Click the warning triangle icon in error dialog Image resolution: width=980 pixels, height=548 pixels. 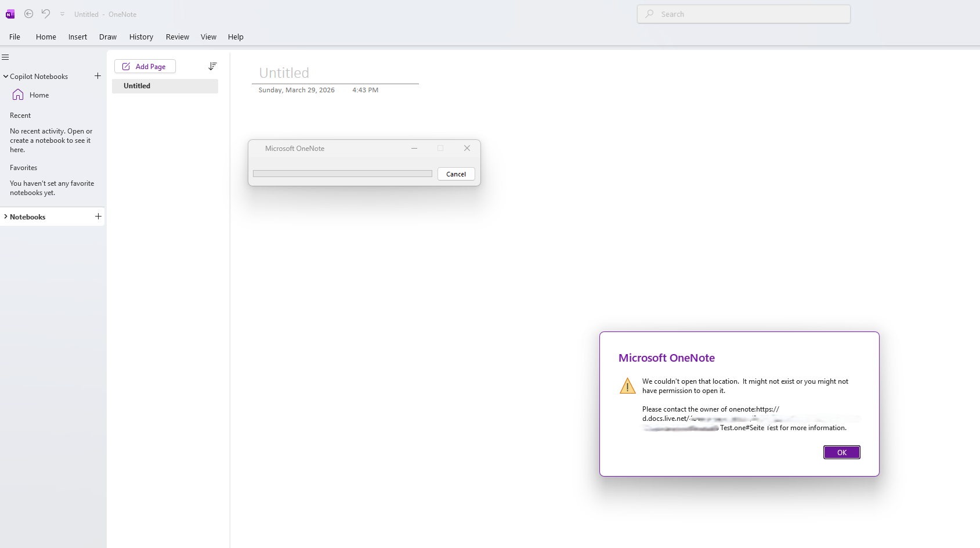click(x=628, y=386)
